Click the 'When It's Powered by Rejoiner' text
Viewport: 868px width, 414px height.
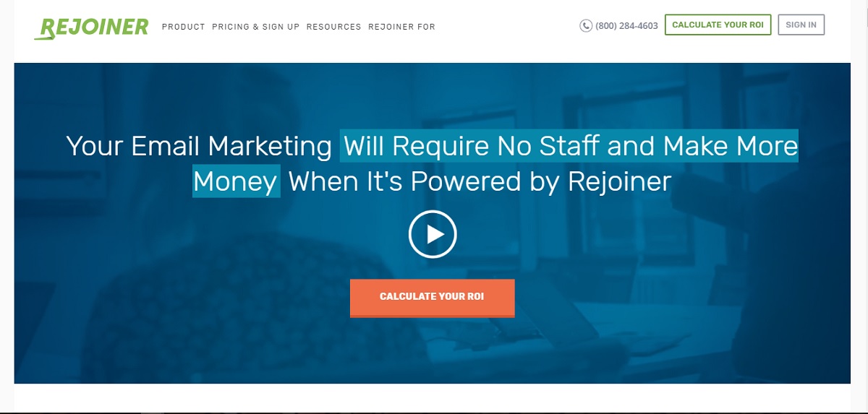(480, 181)
